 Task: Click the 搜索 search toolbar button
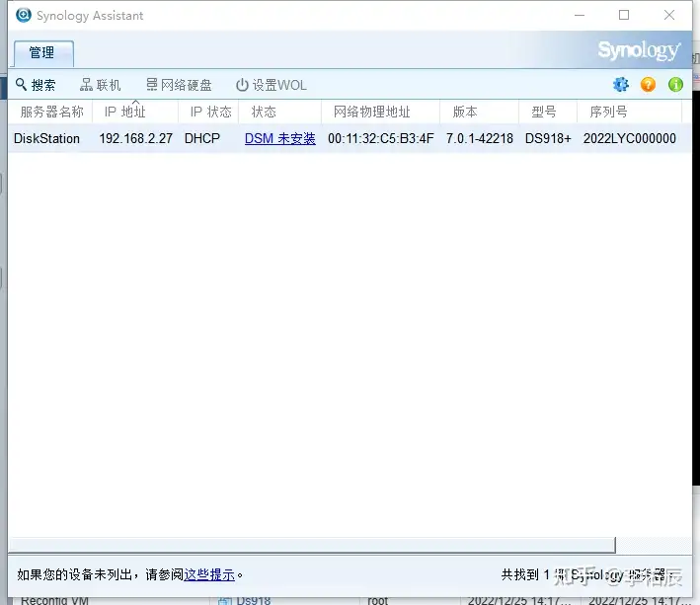coord(36,85)
